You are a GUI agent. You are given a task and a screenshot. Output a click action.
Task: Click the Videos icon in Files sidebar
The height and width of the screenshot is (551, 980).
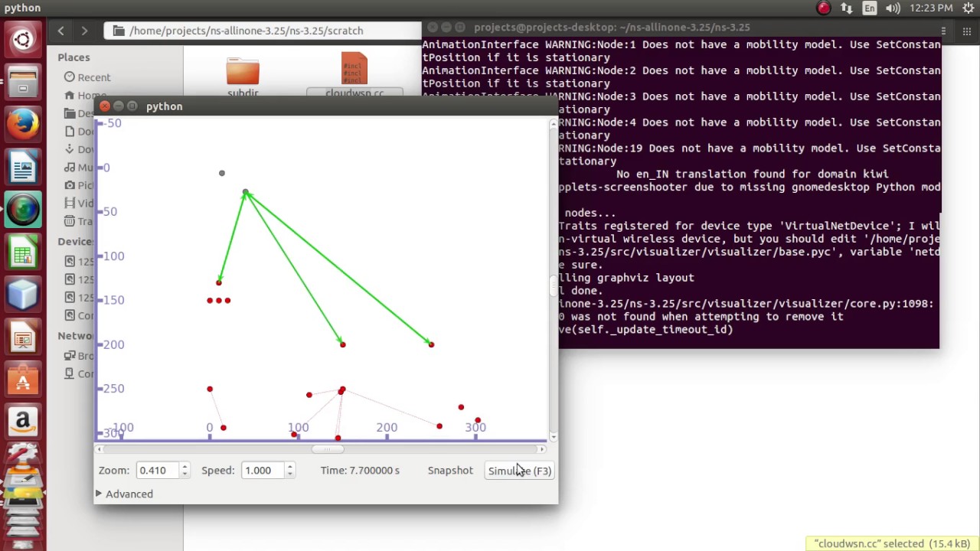point(70,203)
